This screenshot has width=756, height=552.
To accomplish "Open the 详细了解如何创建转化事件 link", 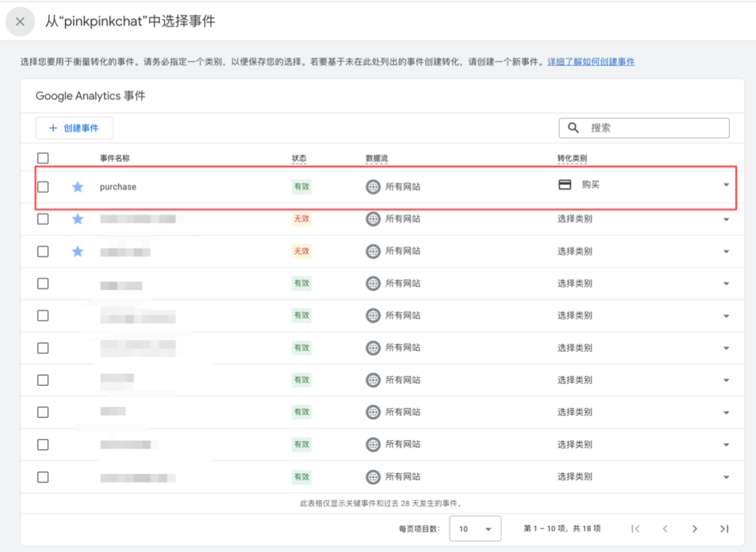I will (x=592, y=62).
